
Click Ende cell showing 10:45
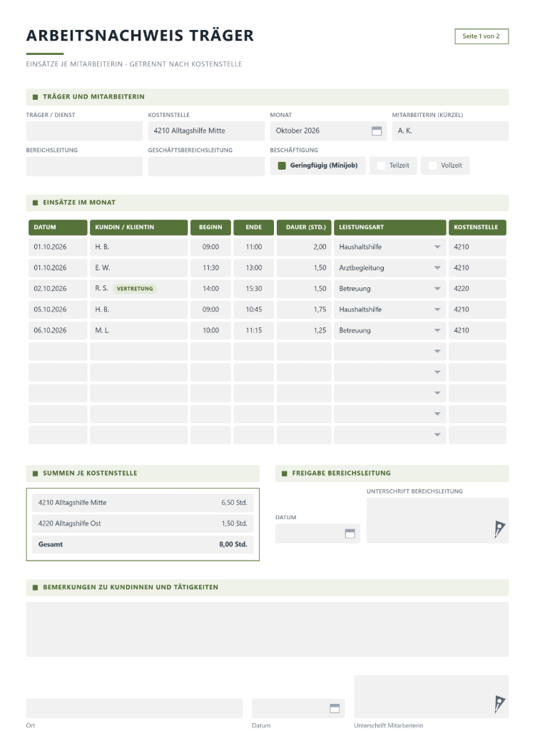(x=254, y=310)
